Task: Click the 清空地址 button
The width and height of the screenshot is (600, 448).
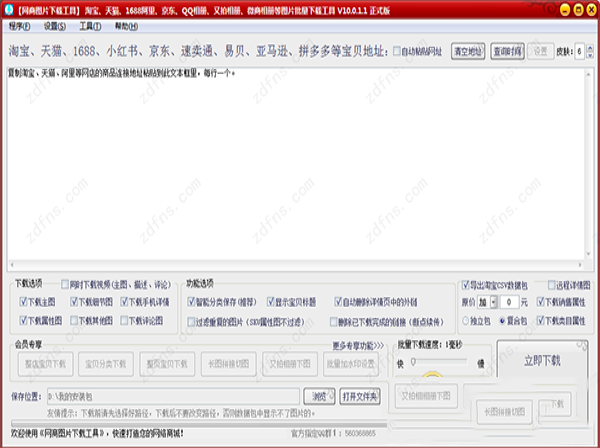Action: tap(468, 51)
